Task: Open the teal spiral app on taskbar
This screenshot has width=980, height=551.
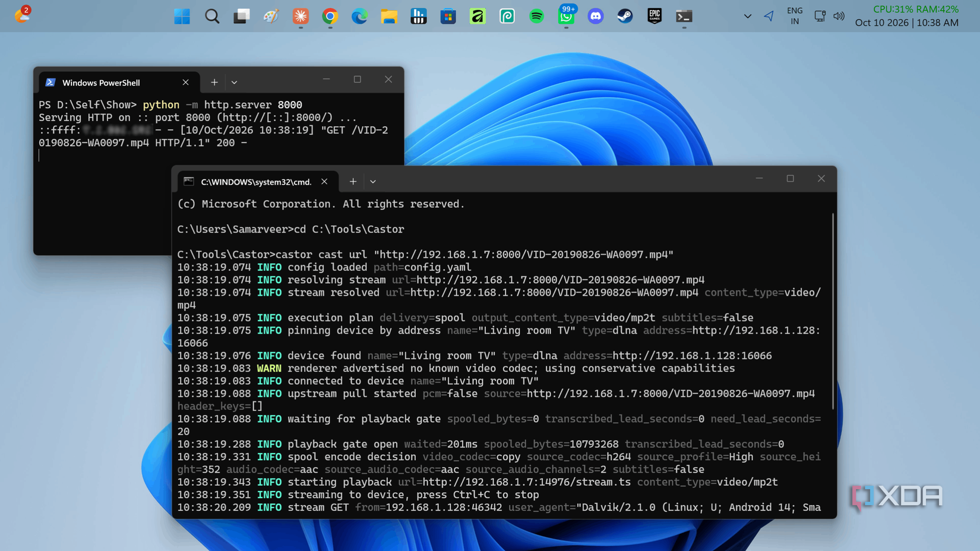Action: [x=507, y=16]
